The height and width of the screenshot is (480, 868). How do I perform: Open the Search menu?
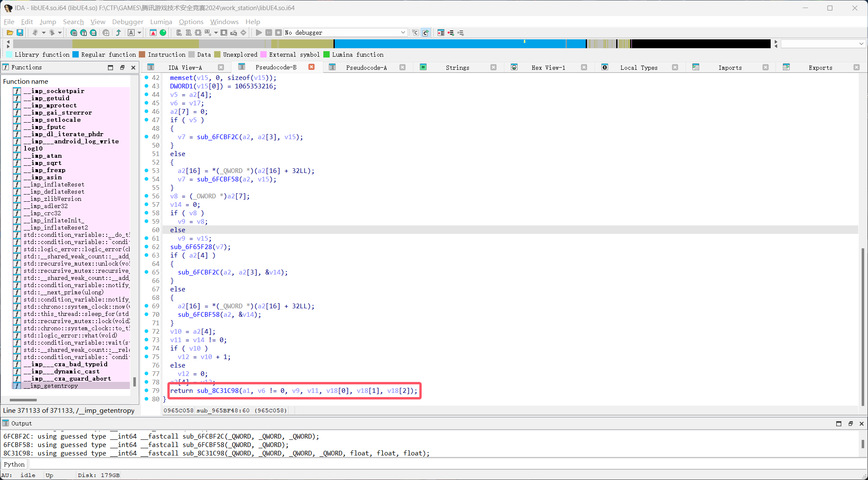73,22
